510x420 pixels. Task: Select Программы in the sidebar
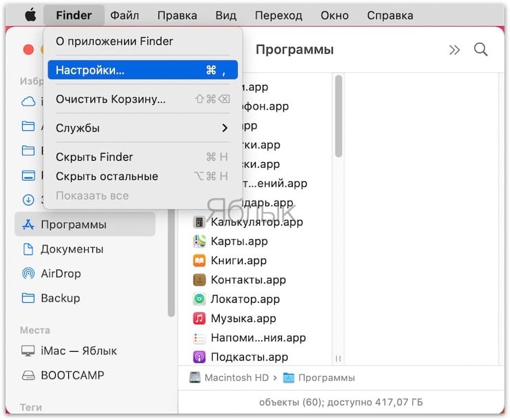pyautogui.click(x=85, y=224)
